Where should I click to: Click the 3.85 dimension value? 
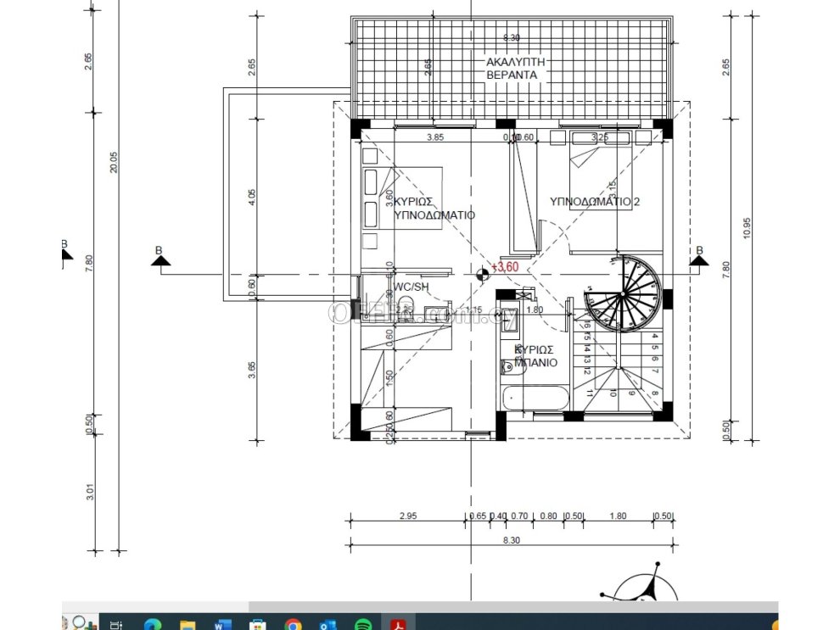point(435,137)
